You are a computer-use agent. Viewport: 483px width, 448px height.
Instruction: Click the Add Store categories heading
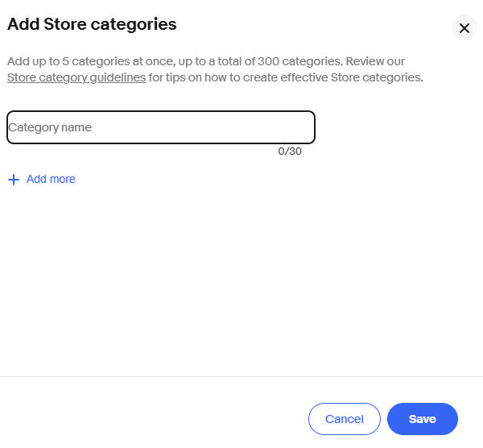[x=92, y=24]
